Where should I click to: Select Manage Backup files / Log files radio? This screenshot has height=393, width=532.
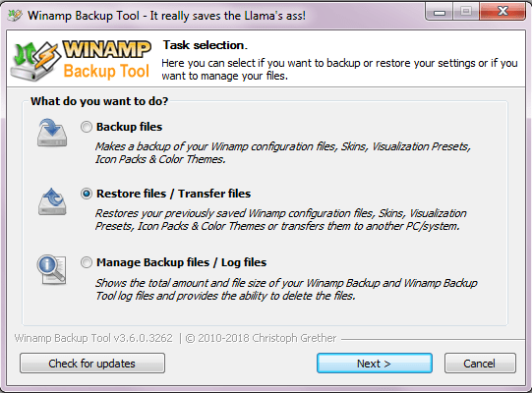[x=87, y=262]
